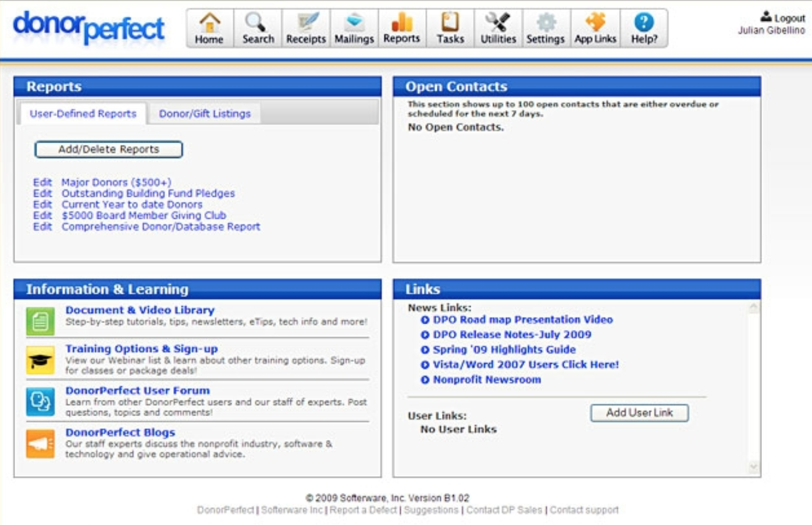
Task: Open the Reports bar-chart toolbar icon
Action: click(402, 28)
